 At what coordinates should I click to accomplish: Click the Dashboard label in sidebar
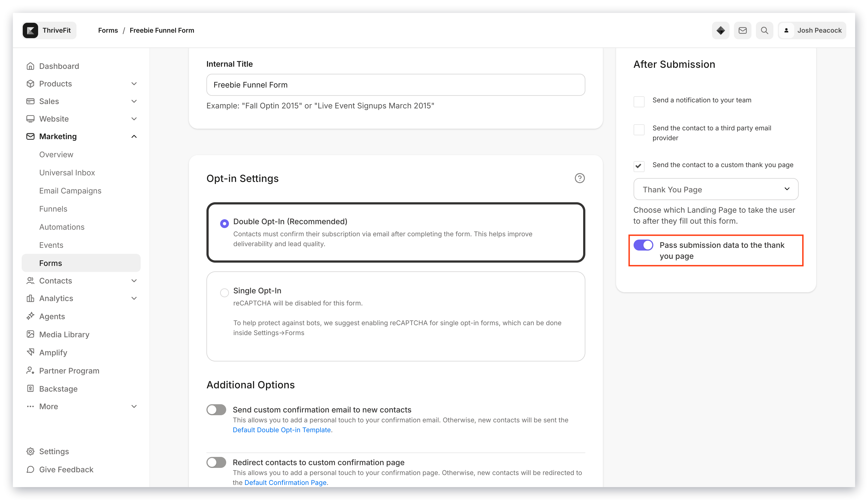point(59,66)
